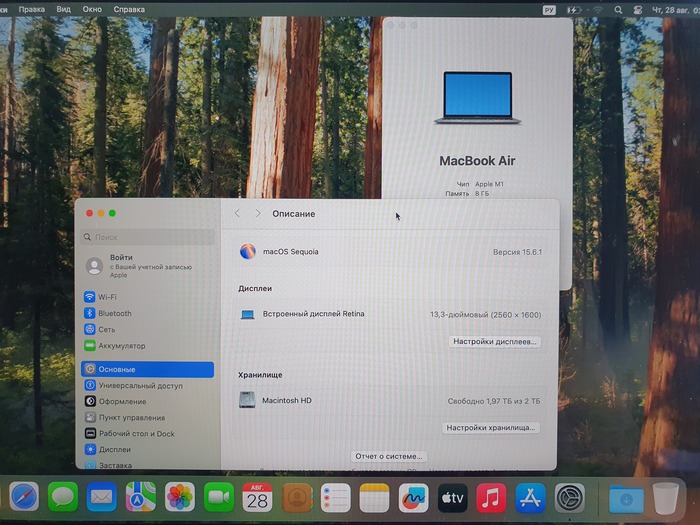Go forward with the right chevron
The height and width of the screenshot is (525, 700).
(258, 214)
